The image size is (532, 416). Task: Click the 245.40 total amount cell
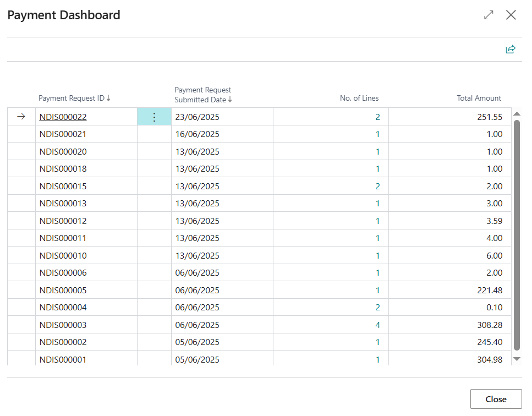(x=450, y=342)
